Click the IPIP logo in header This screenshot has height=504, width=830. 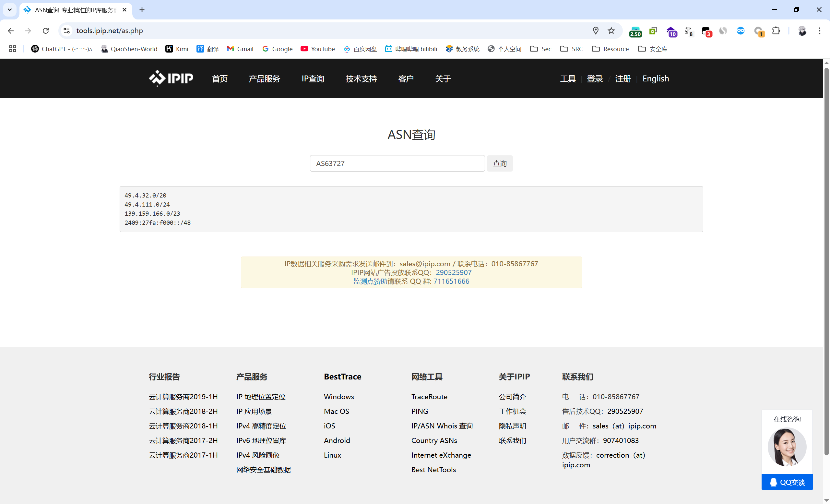point(171,78)
